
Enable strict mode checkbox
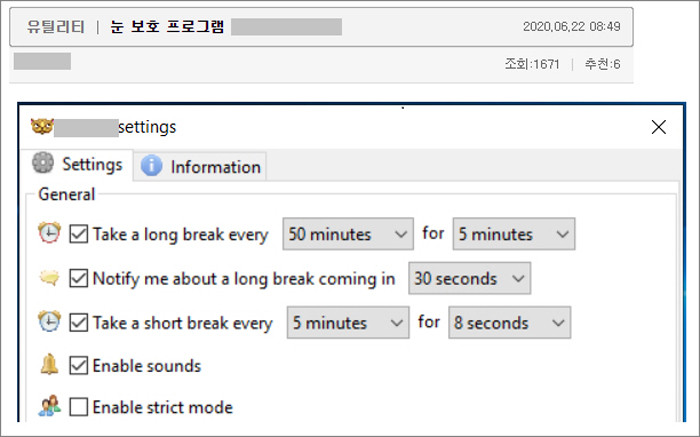click(79, 407)
